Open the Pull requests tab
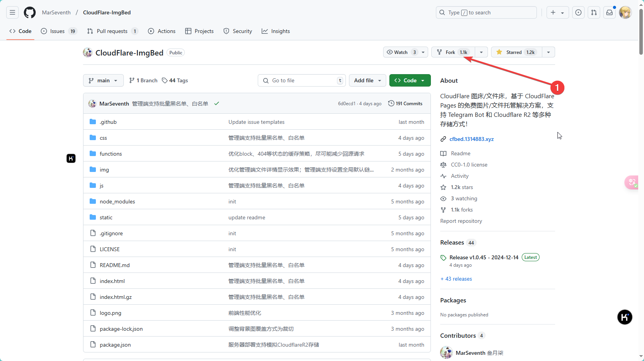Screen dimensions: 644x361 coord(113,31)
